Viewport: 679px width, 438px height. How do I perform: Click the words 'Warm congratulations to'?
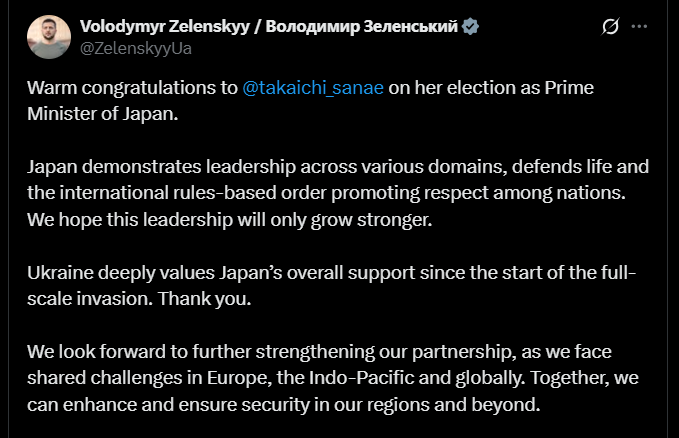click(x=132, y=87)
